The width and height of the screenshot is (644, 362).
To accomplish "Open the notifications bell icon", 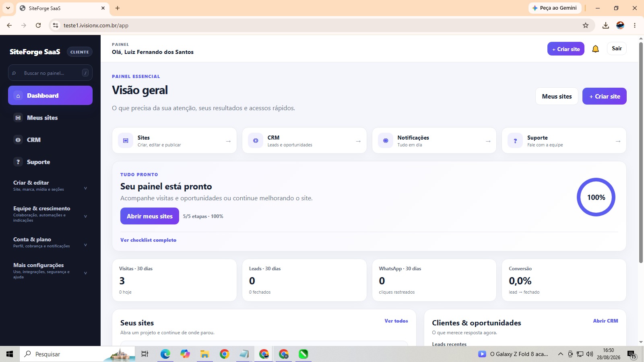I will [595, 49].
